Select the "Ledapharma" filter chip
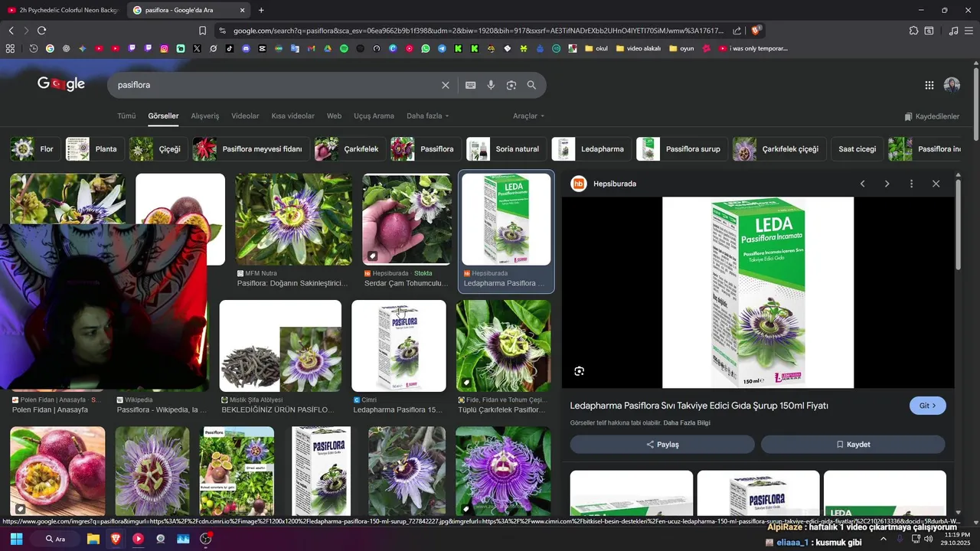This screenshot has width=980, height=551. click(591, 149)
